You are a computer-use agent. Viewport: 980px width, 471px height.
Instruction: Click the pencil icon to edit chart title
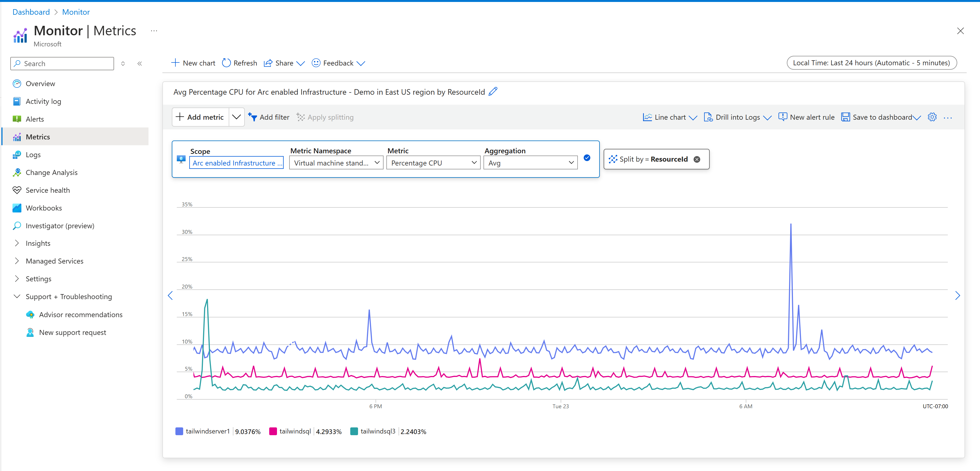[x=493, y=92]
